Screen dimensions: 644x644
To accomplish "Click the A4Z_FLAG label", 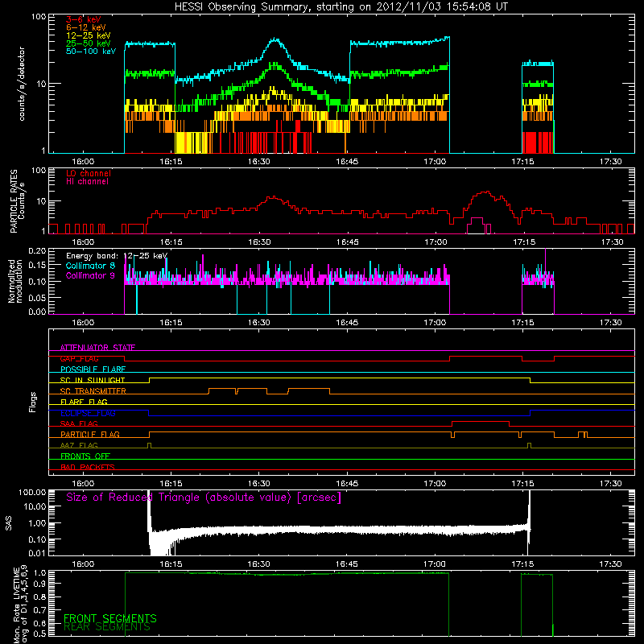I will coord(79,446).
